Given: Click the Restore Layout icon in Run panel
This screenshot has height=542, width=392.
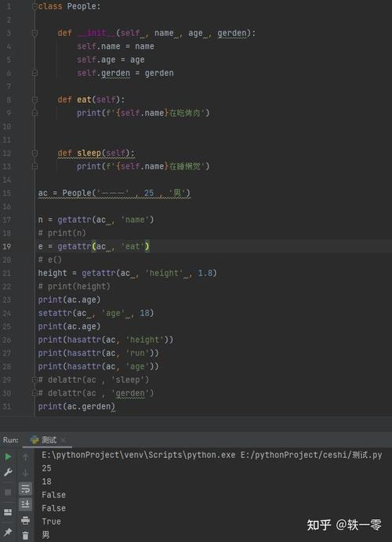Looking at the screenshot, I should 8,512.
